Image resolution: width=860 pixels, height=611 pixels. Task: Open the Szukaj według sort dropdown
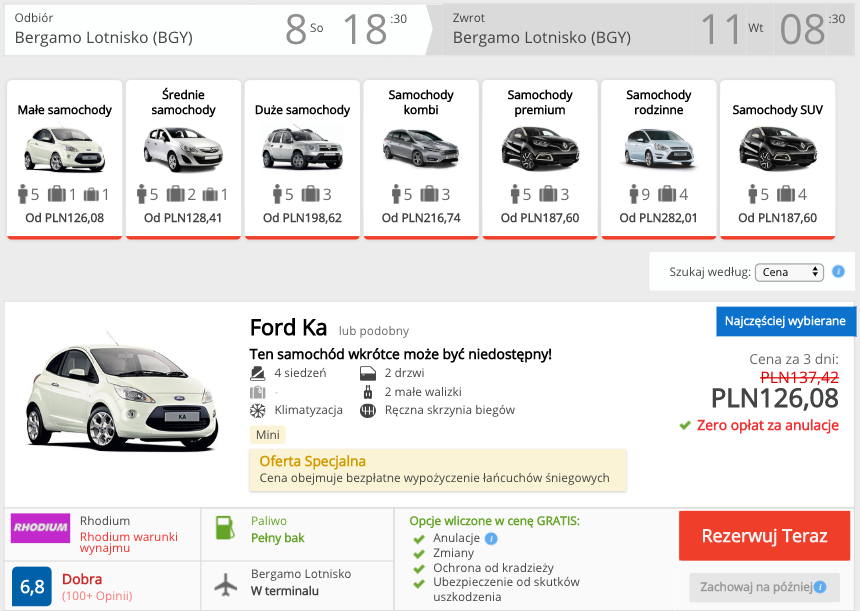(x=789, y=272)
